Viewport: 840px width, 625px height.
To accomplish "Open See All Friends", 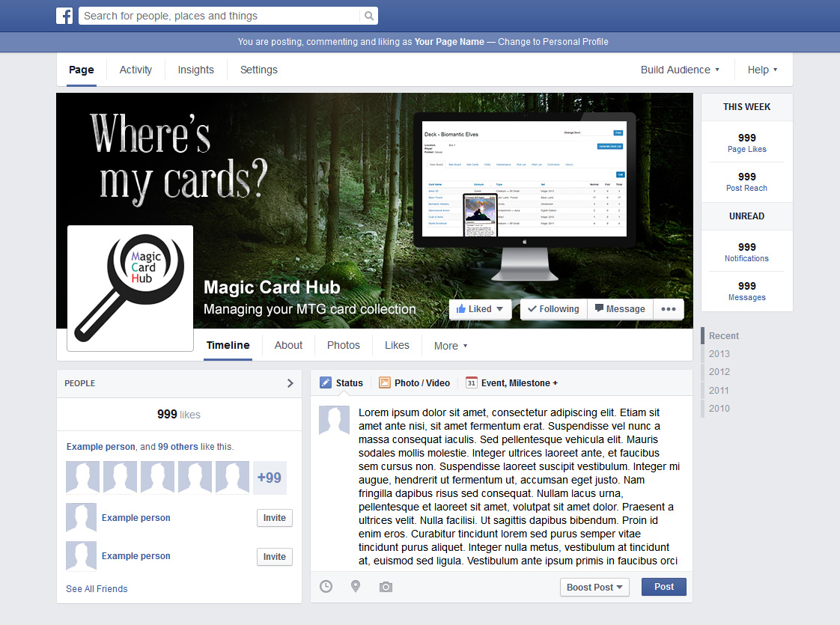I will tap(97, 588).
